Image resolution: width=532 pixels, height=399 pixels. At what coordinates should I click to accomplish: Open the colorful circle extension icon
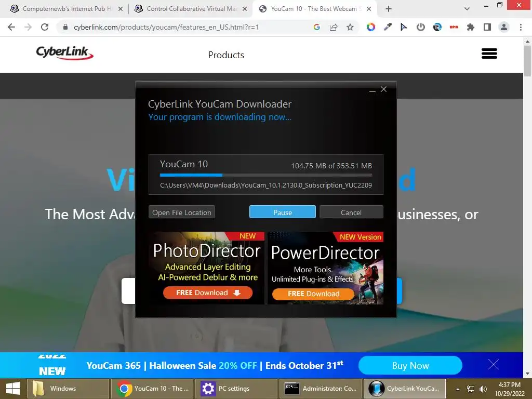[370, 27]
